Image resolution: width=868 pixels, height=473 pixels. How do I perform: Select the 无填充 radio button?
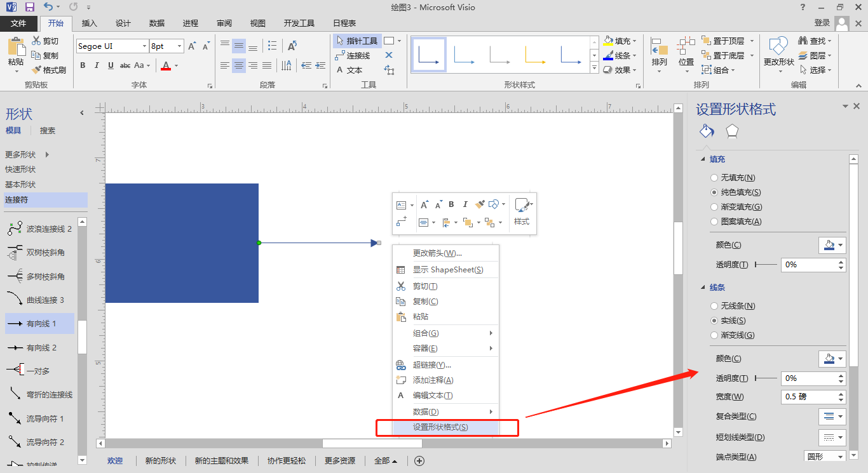tap(714, 178)
